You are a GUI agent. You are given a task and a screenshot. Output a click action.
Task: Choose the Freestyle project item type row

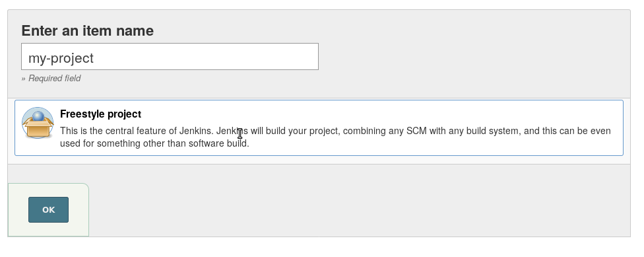point(319,128)
